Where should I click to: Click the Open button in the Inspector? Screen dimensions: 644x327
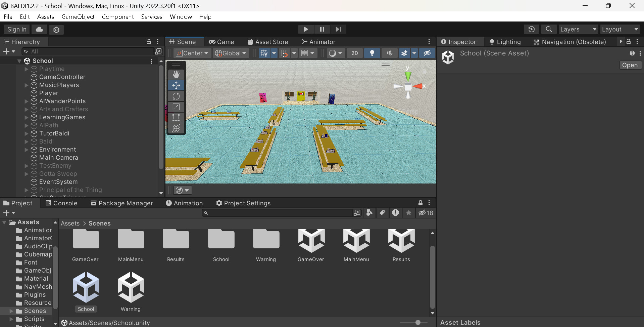(x=630, y=65)
